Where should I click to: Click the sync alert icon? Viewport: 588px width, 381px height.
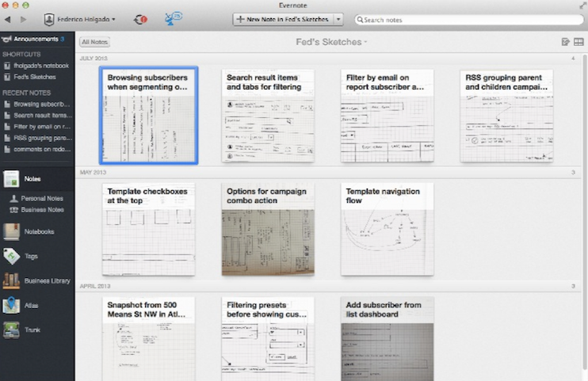(140, 19)
